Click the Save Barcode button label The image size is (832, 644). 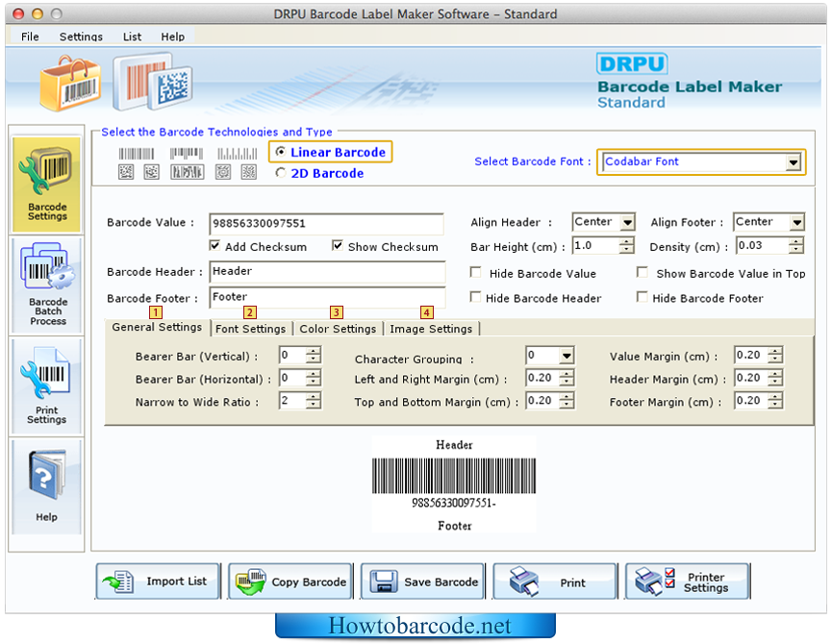pyautogui.click(x=441, y=582)
